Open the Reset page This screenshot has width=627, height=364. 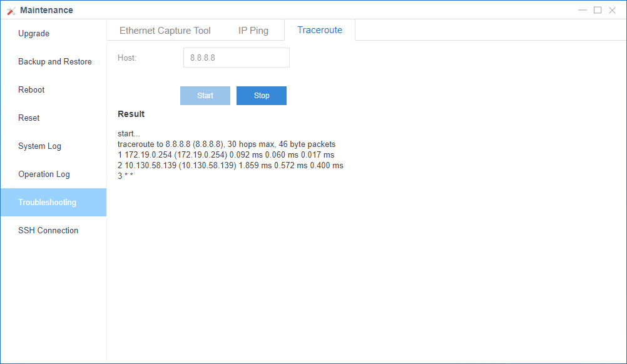pos(29,118)
